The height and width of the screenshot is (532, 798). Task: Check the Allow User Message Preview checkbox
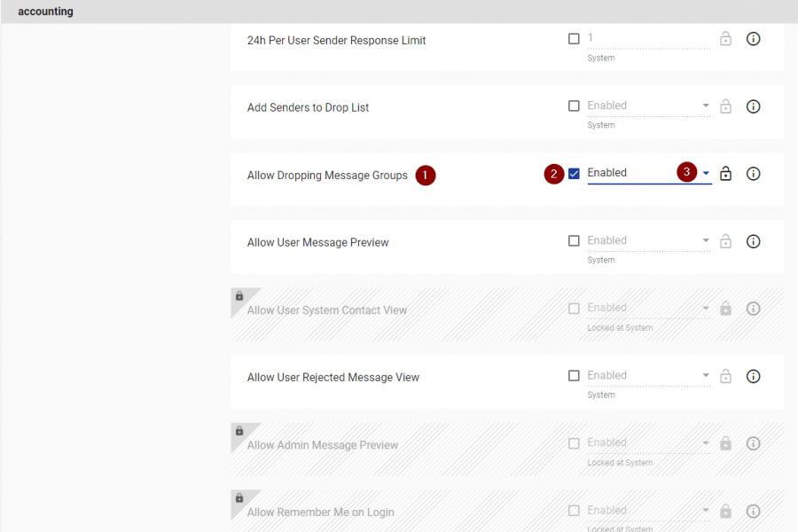pyautogui.click(x=574, y=241)
